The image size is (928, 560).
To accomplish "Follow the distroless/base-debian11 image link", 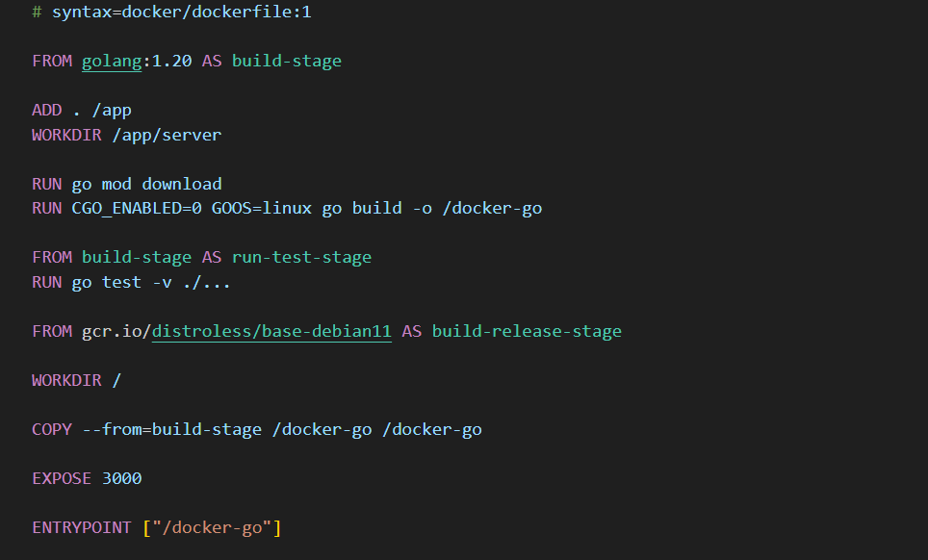I will [271, 331].
